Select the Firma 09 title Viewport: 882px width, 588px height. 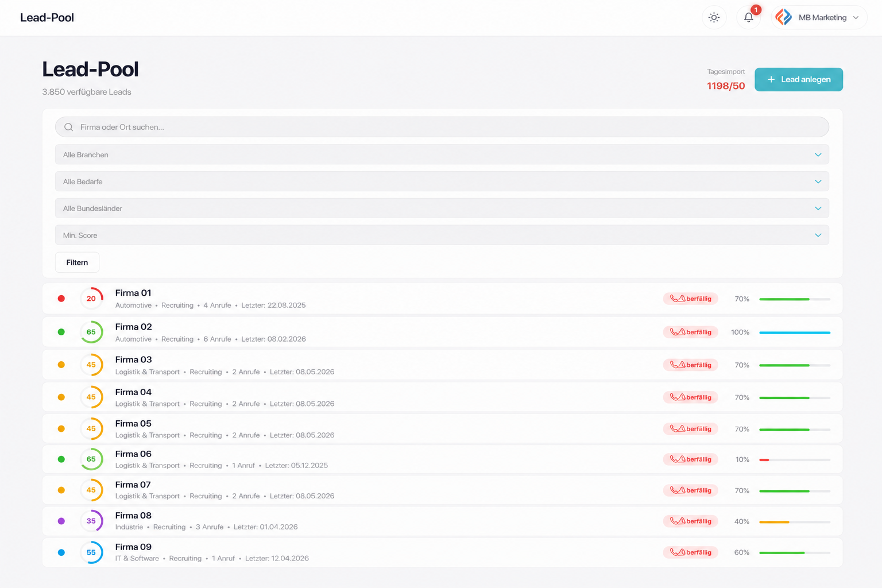(133, 547)
